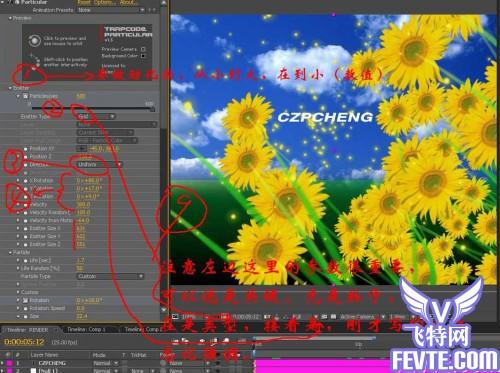500x373 pixels.
Task: Click the Particles/sec slider handle
Action: pos(152,109)
